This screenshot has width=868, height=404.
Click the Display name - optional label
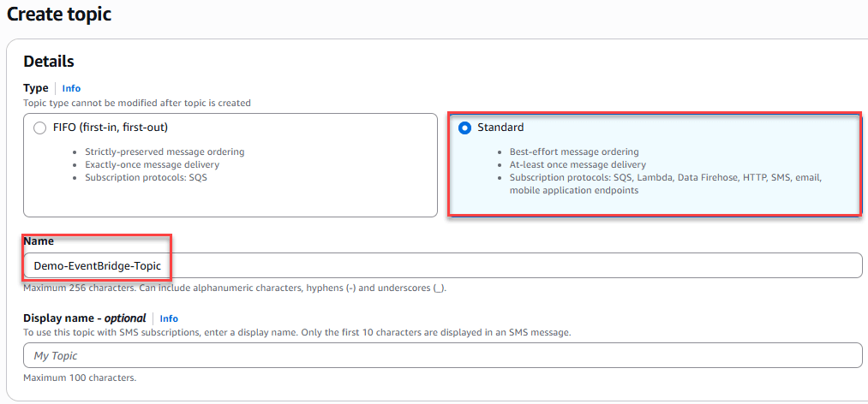click(84, 318)
